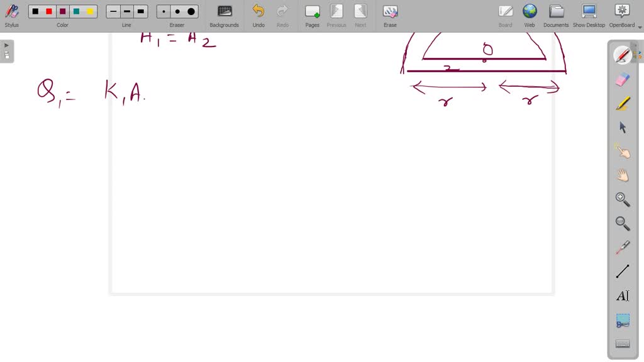
Task: Pick the medium eraser size
Action: coord(177,11)
